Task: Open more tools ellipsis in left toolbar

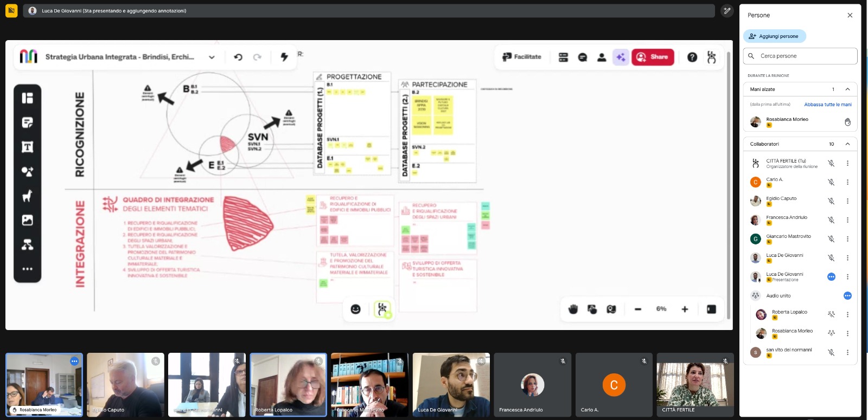Action: 27,269
